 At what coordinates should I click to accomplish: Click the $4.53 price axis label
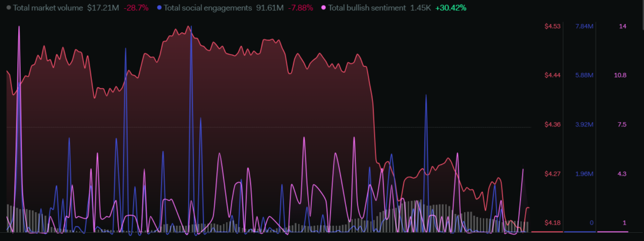point(552,26)
